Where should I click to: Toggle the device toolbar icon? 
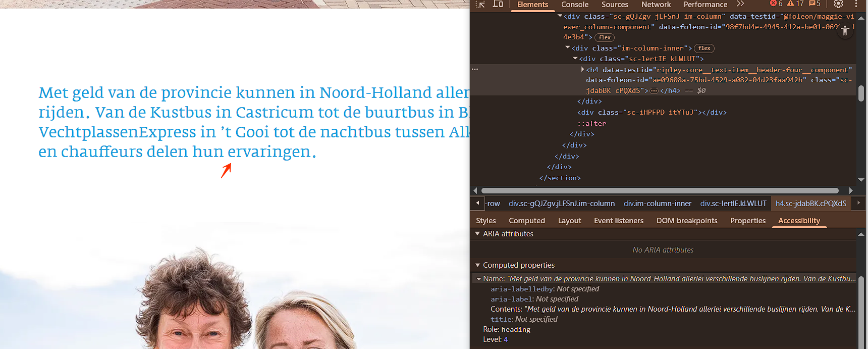point(498,5)
